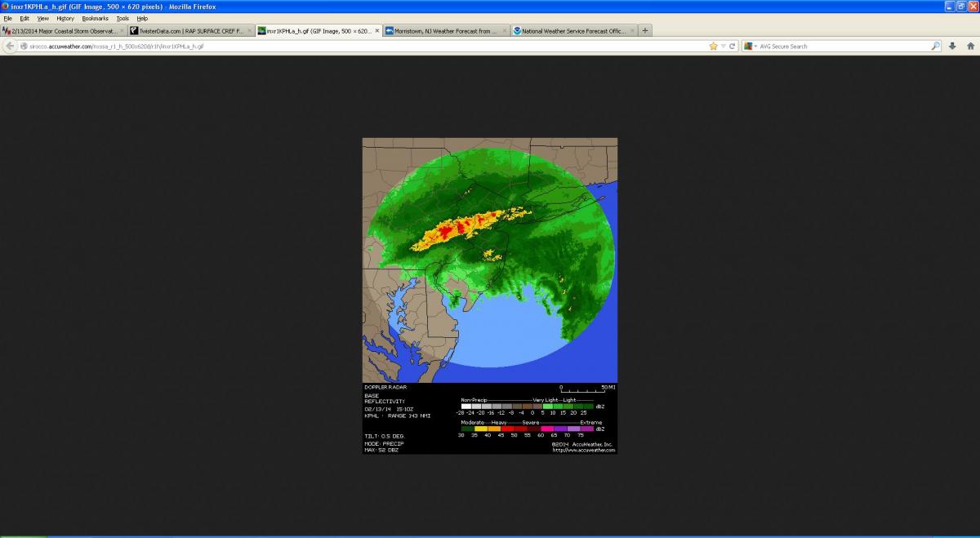980x538 pixels.
Task: Select the inxr1KPHLa_h.gif image tab
Action: pos(318,31)
